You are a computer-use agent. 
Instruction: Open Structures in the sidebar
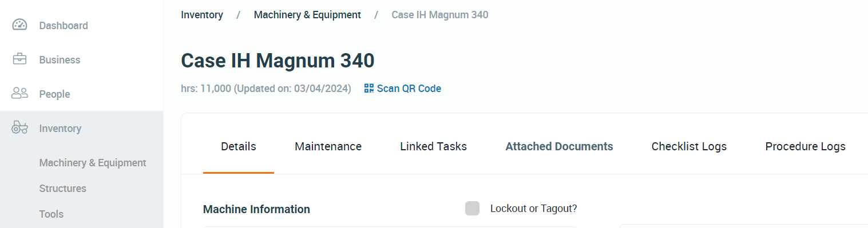point(63,188)
